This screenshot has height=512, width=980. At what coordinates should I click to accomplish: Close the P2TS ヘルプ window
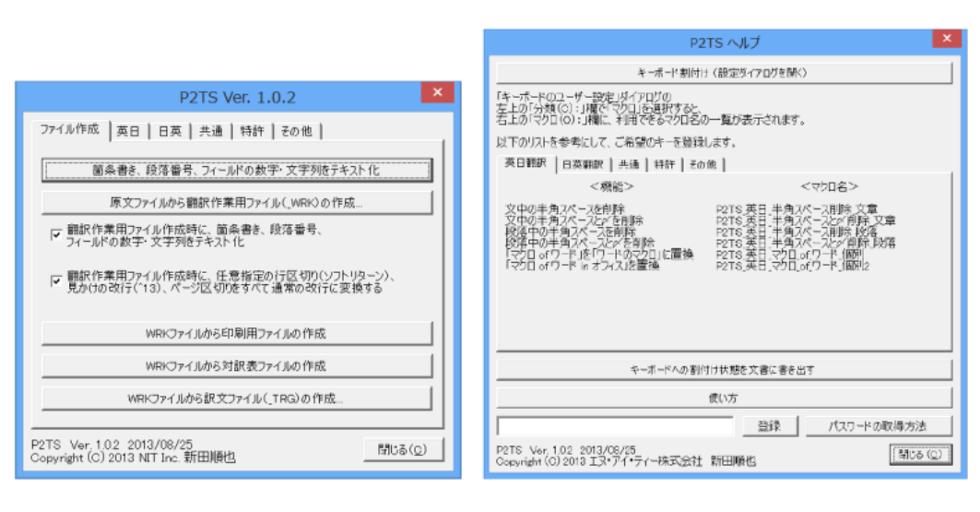click(946, 39)
